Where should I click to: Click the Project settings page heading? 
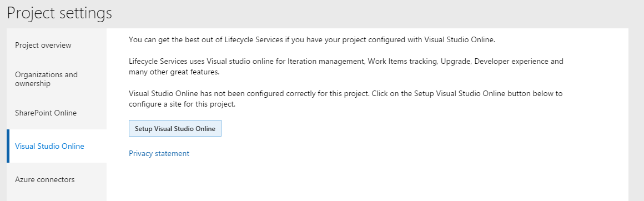59,13
